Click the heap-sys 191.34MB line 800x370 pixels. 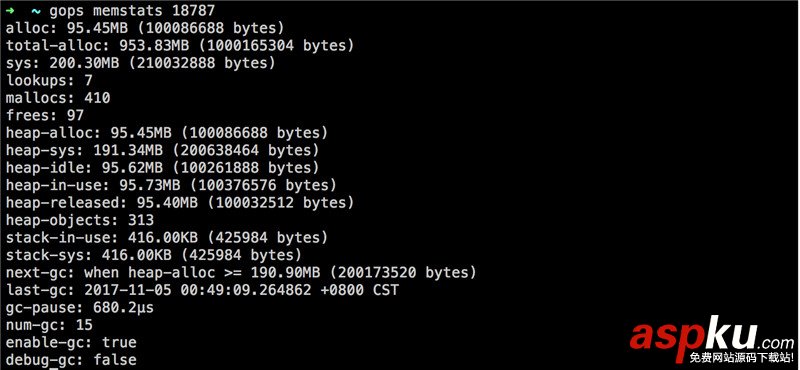tap(162, 151)
